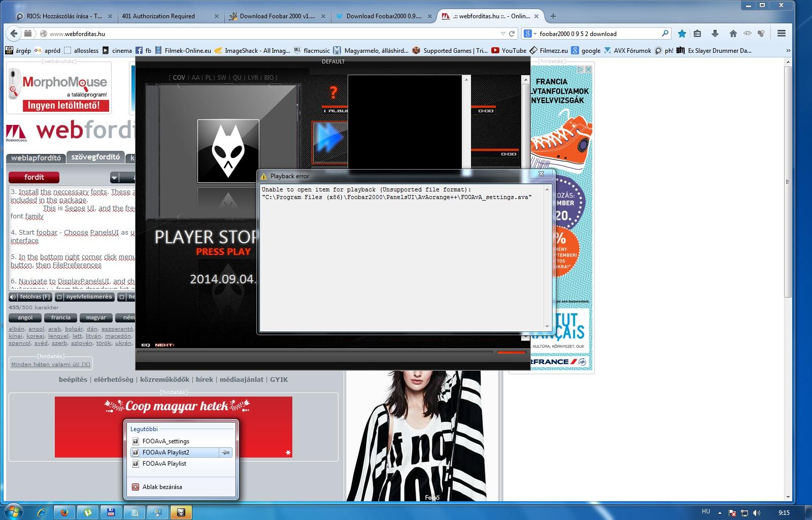812x520 pixels.
Task: Click the MorphoMouse advertisement banner
Action: pos(59,88)
